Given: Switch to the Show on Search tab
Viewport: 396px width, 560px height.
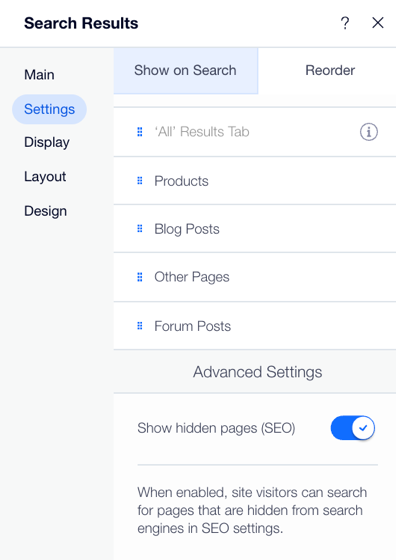Looking at the screenshot, I should tap(186, 70).
